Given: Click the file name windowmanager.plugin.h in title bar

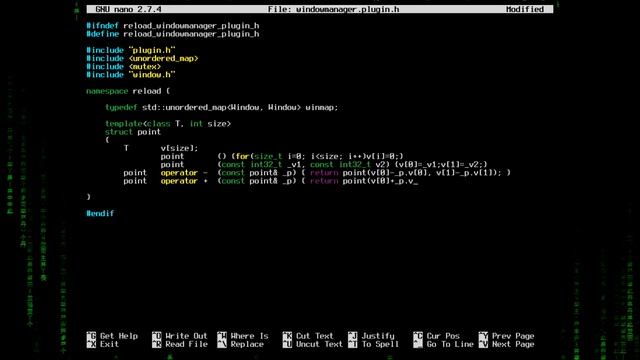Looking at the screenshot, I should (x=348, y=9).
